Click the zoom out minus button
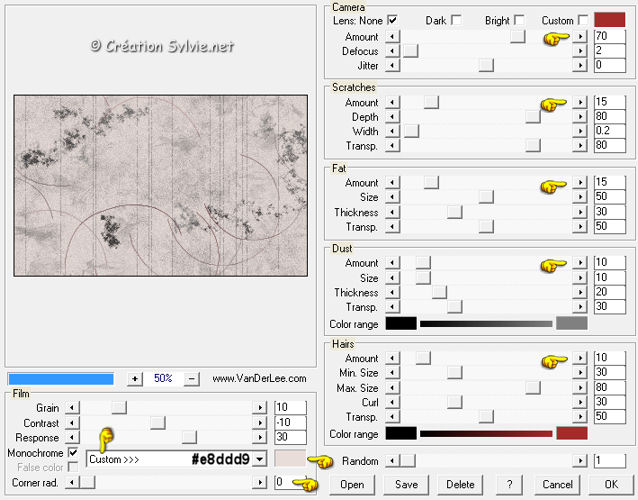 point(192,379)
